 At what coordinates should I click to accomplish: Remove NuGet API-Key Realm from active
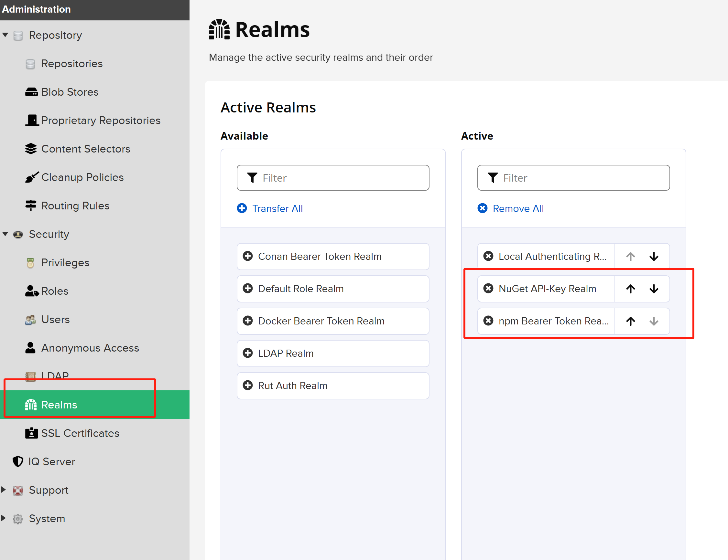489,289
